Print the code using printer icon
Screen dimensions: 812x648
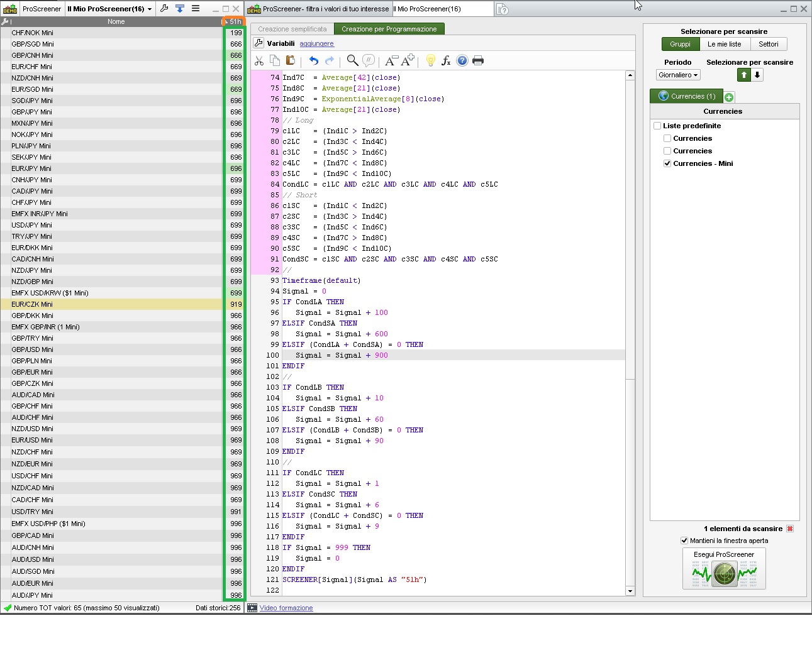click(x=478, y=60)
